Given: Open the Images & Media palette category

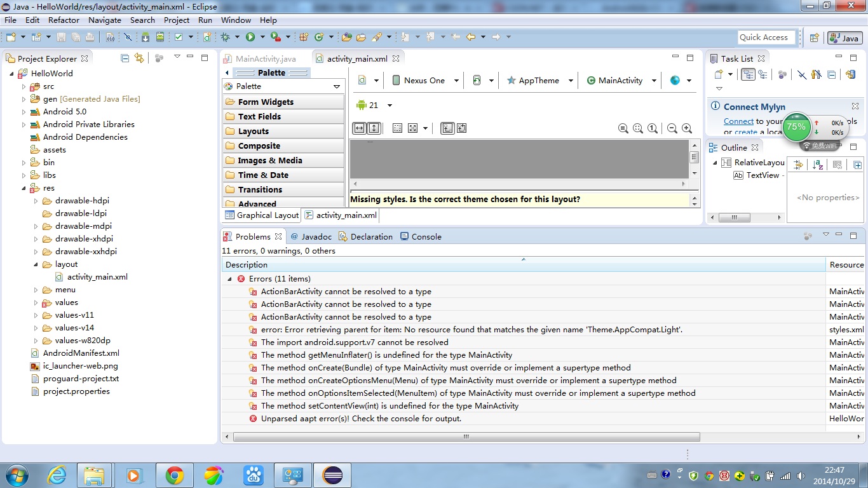Looking at the screenshot, I should tap(283, 160).
